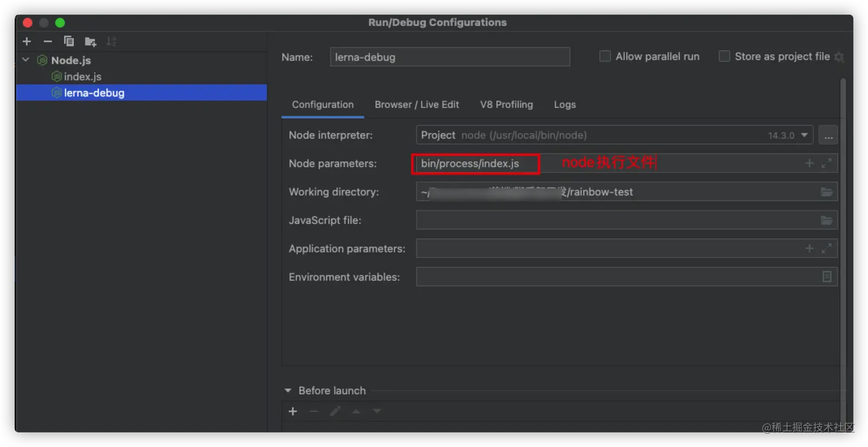Select the Node.js group in the tree
The image size is (868, 447).
pyautogui.click(x=71, y=60)
